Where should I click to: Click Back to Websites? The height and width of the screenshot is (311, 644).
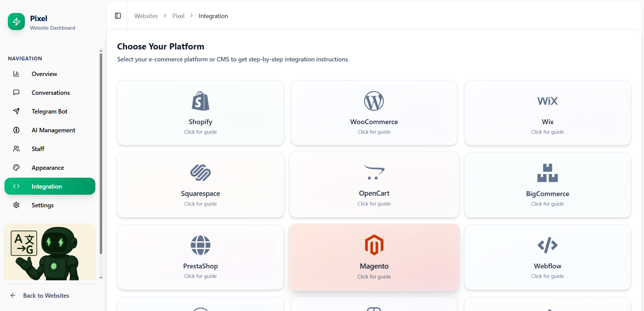pyautogui.click(x=46, y=295)
